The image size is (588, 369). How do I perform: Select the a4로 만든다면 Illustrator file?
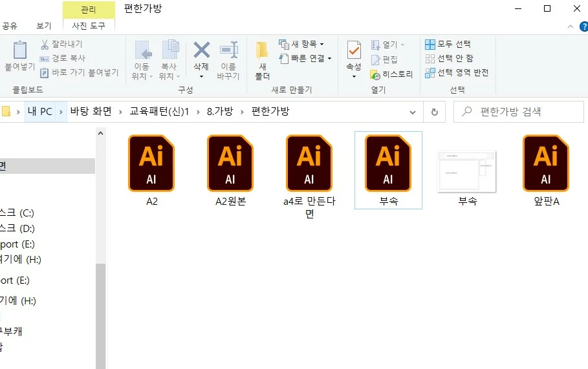309,176
